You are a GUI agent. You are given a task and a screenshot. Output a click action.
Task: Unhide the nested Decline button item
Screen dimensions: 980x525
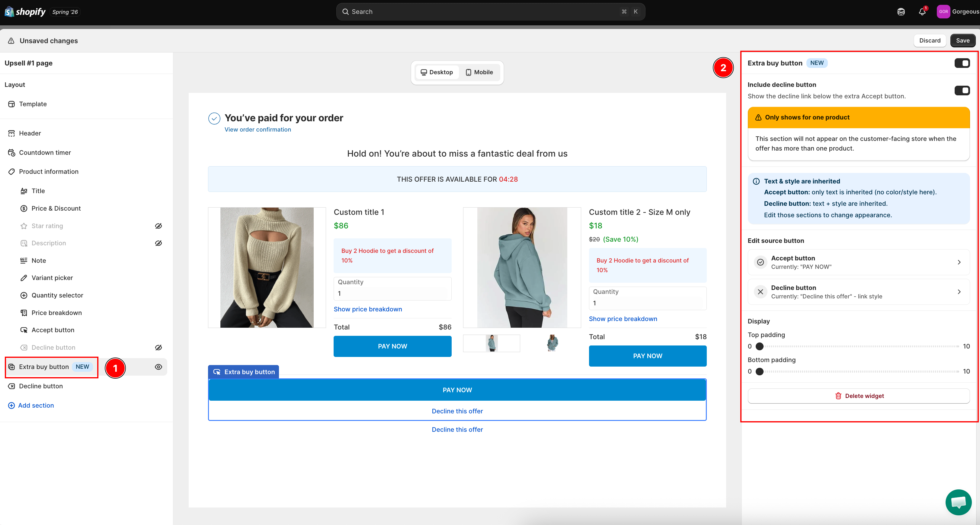[158, 348]
